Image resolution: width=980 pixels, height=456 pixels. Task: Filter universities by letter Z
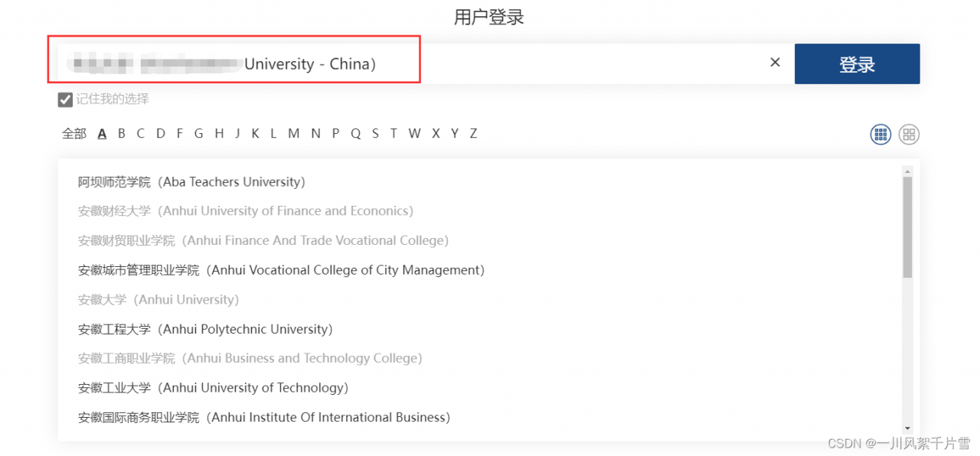pyautogui.click(x=473, y=134)
